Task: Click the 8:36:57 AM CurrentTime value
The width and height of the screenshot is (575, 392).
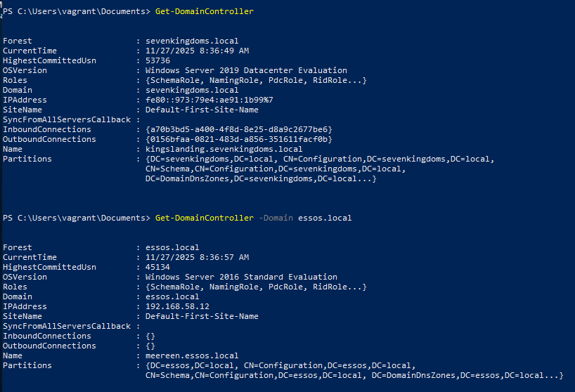Action: pyautogui.click(x=197, y=257)
